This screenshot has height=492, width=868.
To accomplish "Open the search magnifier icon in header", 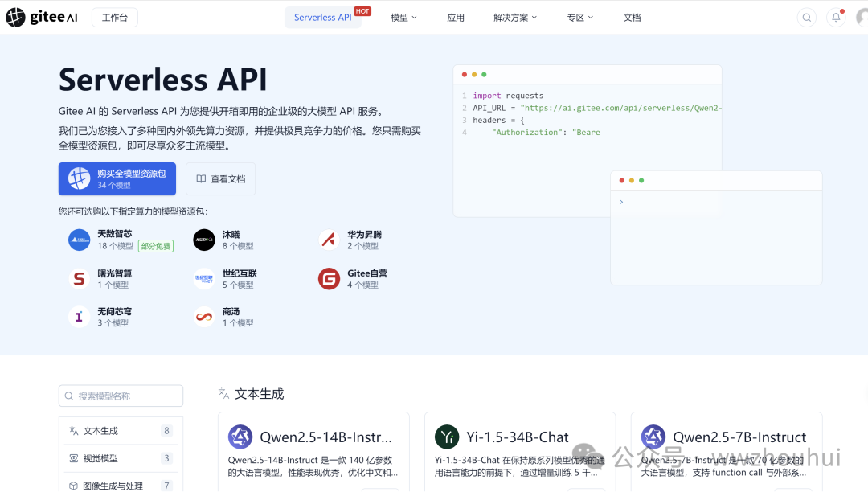I will pyautogui.click(x=806, y=18).
